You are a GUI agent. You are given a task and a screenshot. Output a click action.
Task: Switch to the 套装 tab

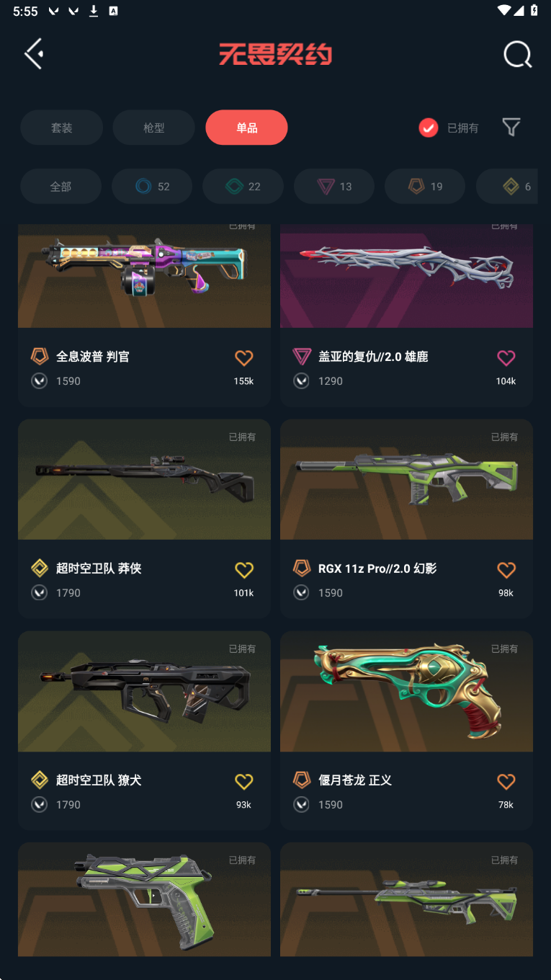click(x=61, y=128)
